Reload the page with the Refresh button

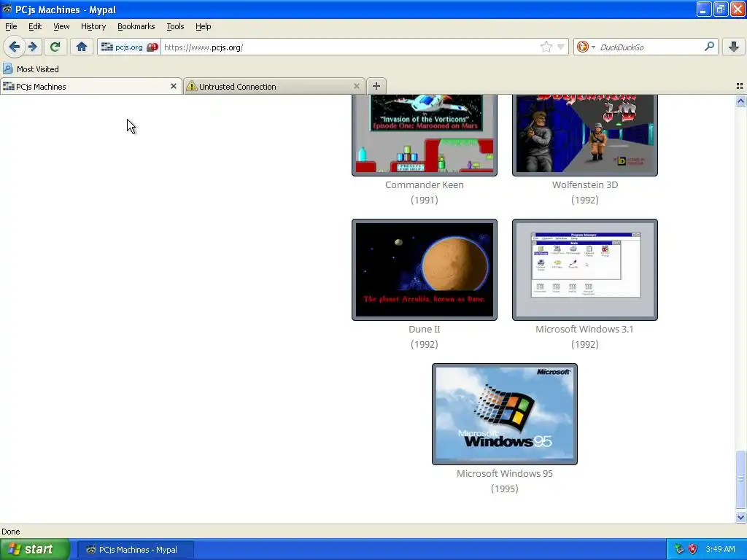pos(55,47)
